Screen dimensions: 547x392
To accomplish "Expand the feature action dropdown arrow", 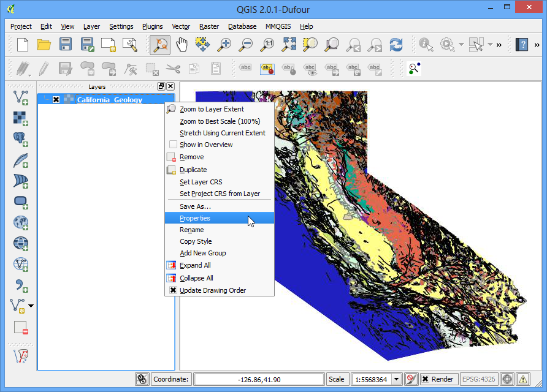I will (461, 45).
